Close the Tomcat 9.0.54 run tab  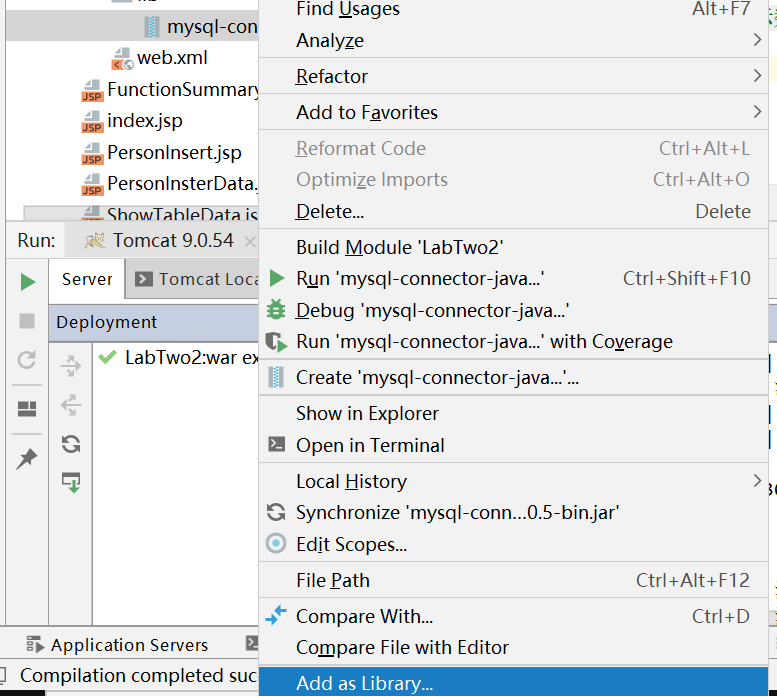[250, 242]
